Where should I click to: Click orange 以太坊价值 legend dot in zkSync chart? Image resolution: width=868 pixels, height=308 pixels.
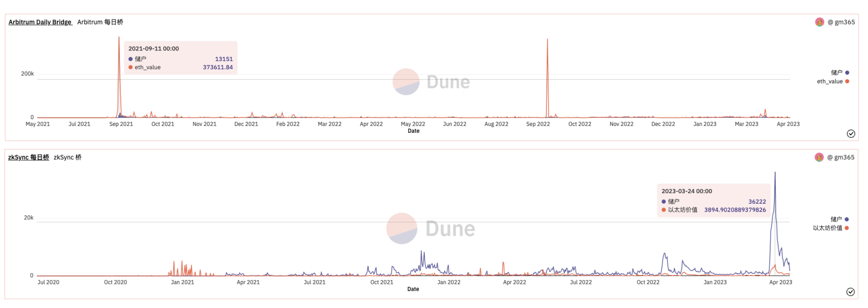(847, 228)
